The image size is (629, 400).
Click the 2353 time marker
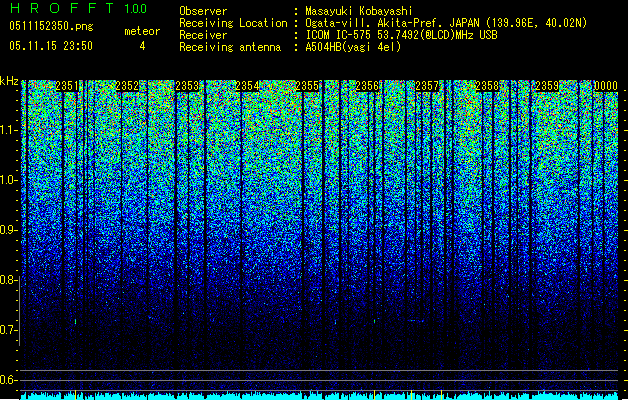tap(187, 86)
